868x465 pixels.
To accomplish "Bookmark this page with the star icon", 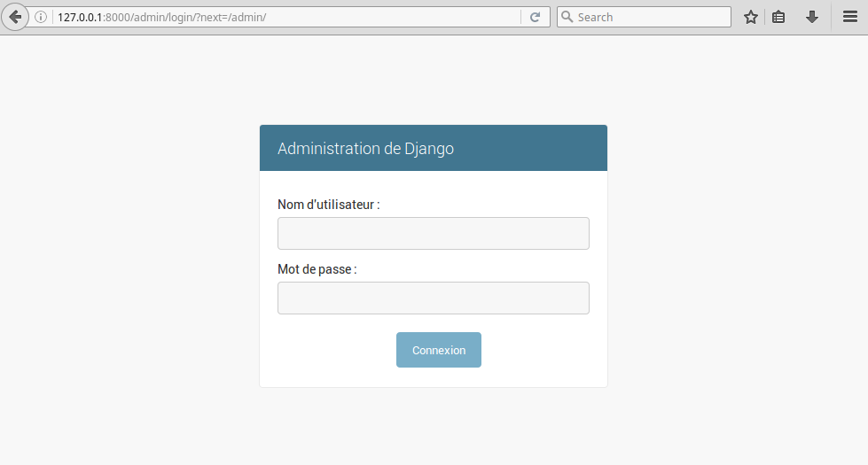I will point(751,17).
